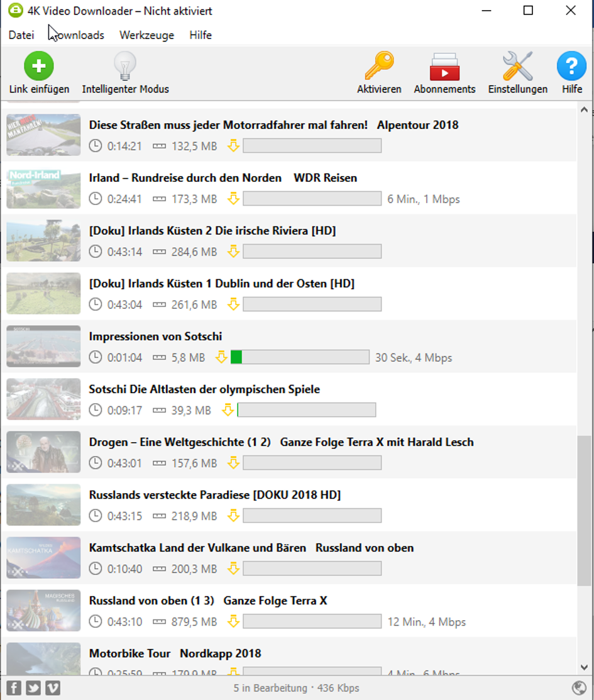The height and width of the screenshot is (700, 594).
Task: Select the Kamtschatka volcano thumbnail
Action: (x=43, y=558)
